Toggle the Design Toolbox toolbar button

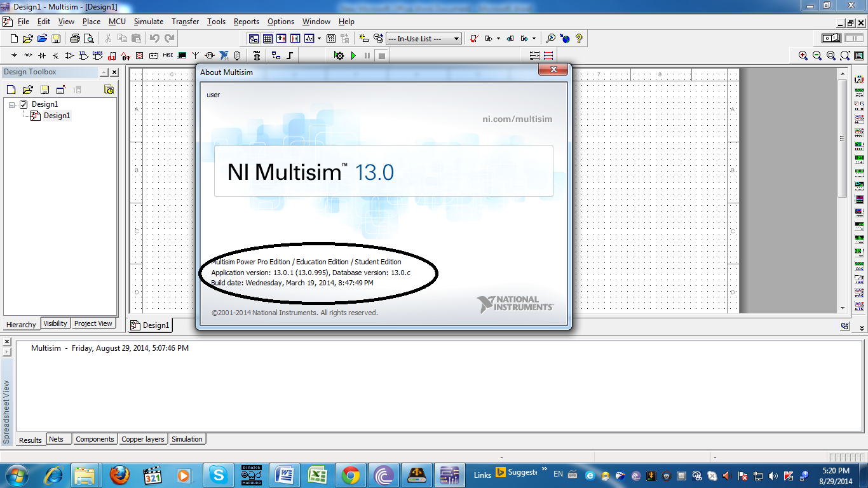[x=254, y=39]
